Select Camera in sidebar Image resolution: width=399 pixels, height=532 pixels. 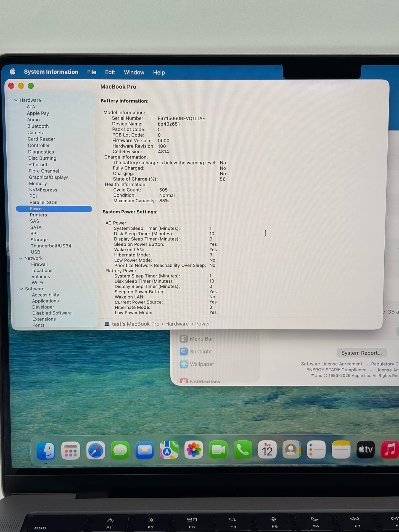pyautogui.click(x=36, y=133)
